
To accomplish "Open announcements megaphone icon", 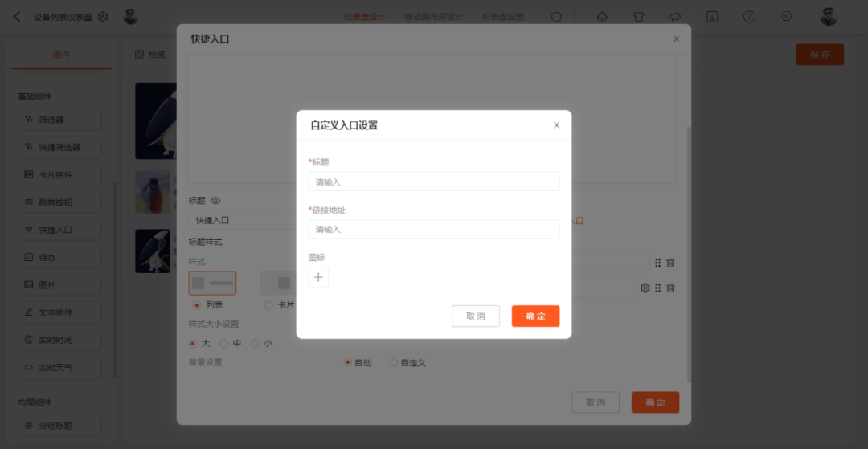I will pos(675,17).
